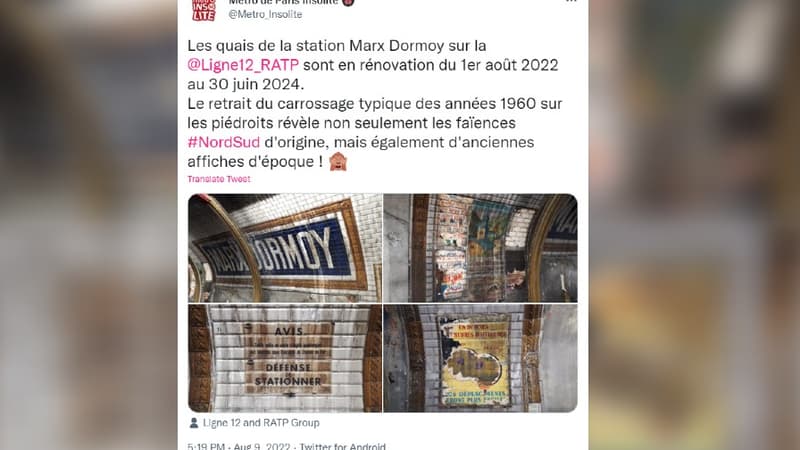Click the 5:19 PM timestamp
800x450 pixels.
click(x=206, y=446)
